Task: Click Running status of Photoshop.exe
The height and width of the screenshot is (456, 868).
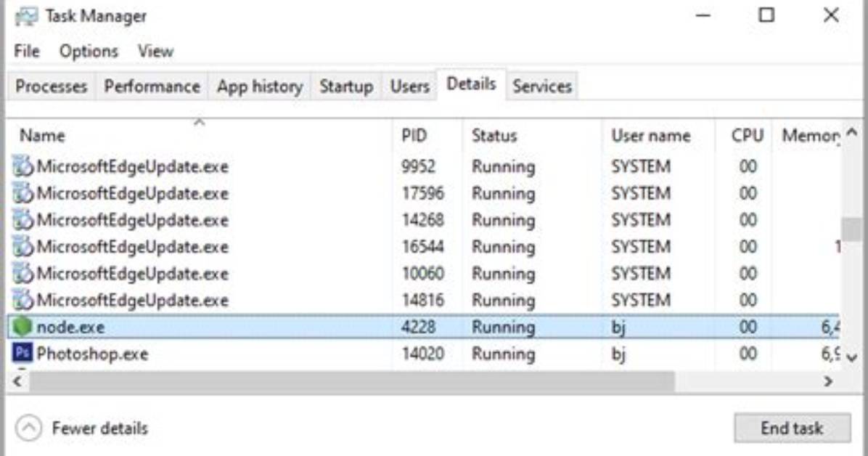Action: pos(503,354)
